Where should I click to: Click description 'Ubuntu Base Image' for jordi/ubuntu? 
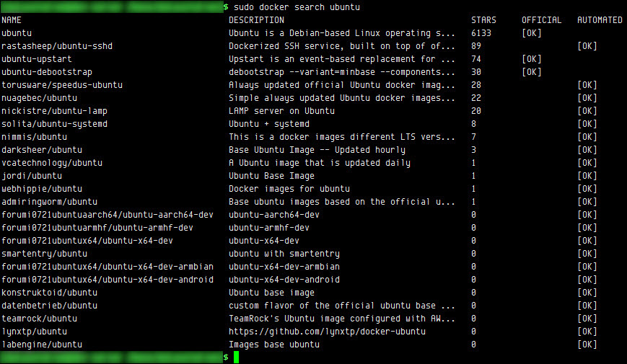pos(271,176)
